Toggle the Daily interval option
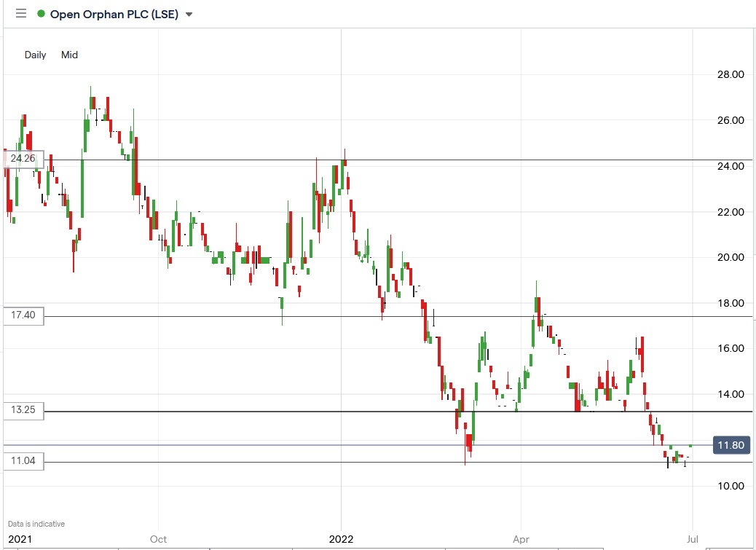 34,55
